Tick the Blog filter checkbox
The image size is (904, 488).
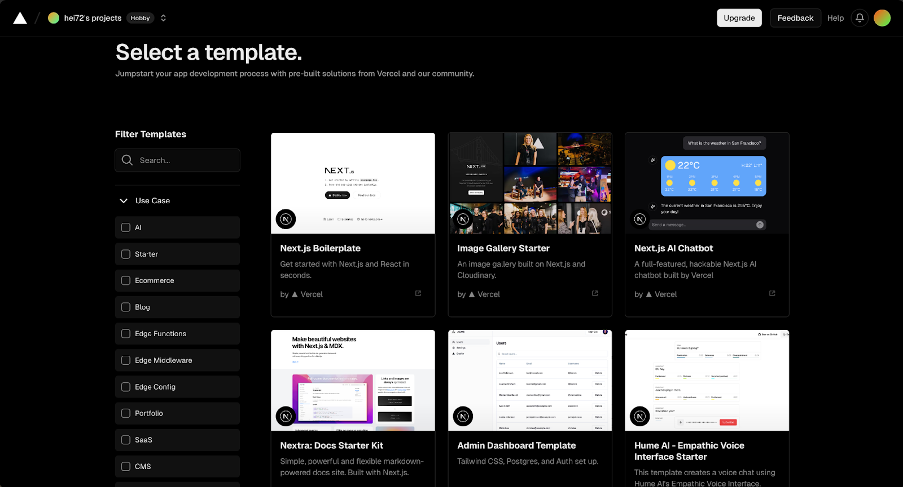point(126,307)
